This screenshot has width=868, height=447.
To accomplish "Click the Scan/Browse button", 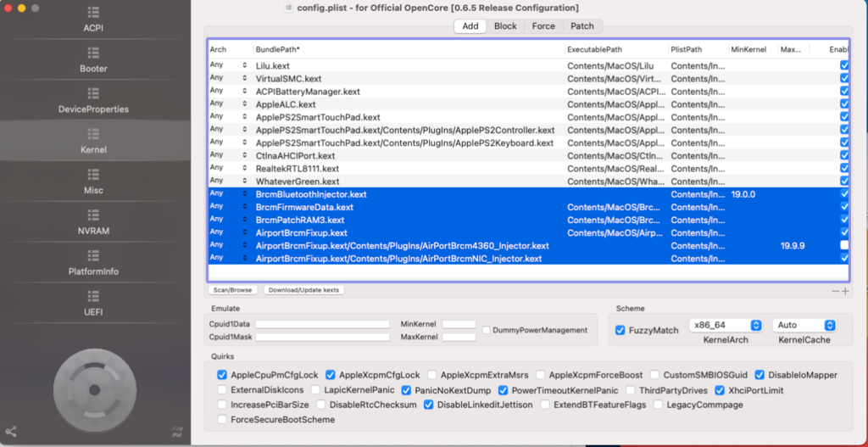I will pos(233,290).
